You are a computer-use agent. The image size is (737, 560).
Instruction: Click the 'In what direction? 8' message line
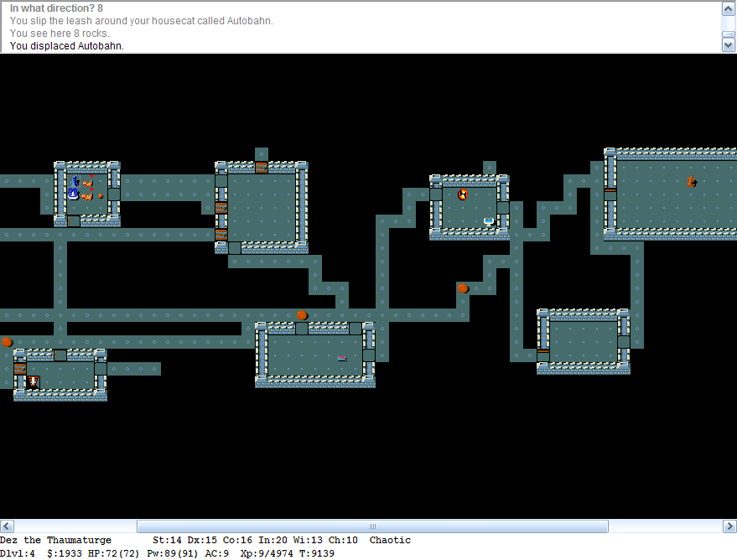pyautogui.click(x=56, y=8)
